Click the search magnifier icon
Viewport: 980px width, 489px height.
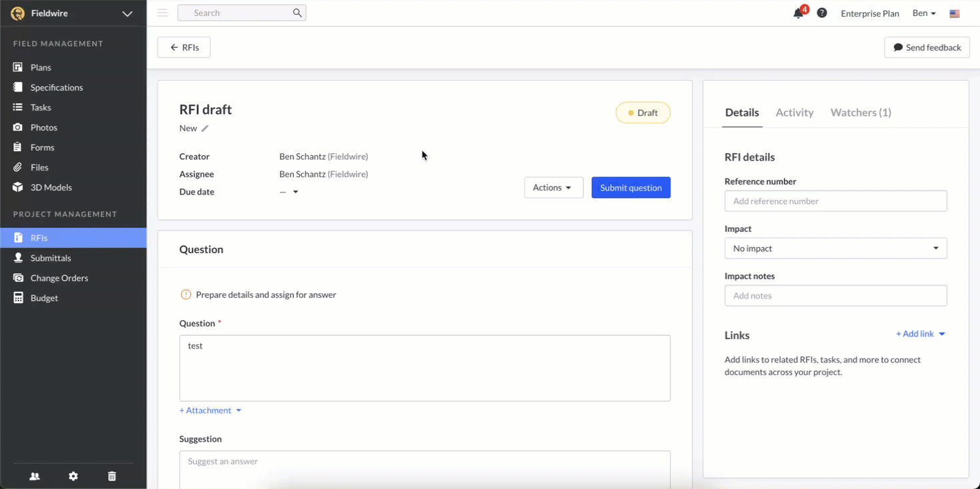pyautogui.click(x=297, y=13)
